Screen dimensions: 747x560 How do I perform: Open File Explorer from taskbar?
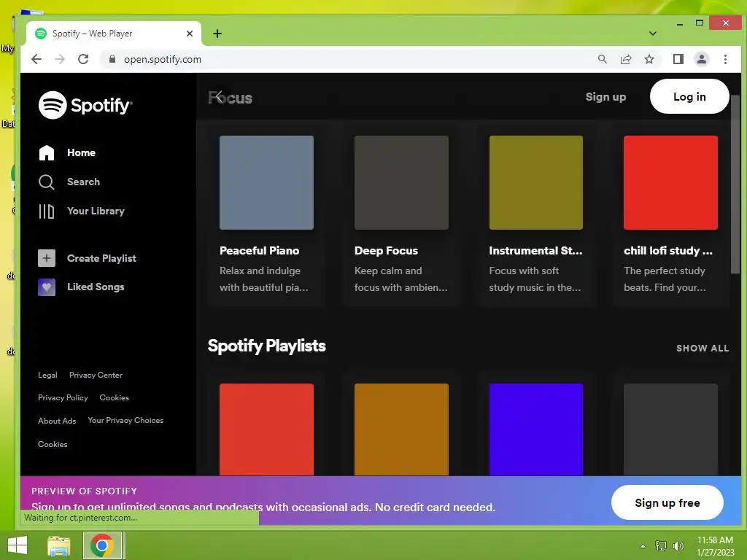click(59, 545)
